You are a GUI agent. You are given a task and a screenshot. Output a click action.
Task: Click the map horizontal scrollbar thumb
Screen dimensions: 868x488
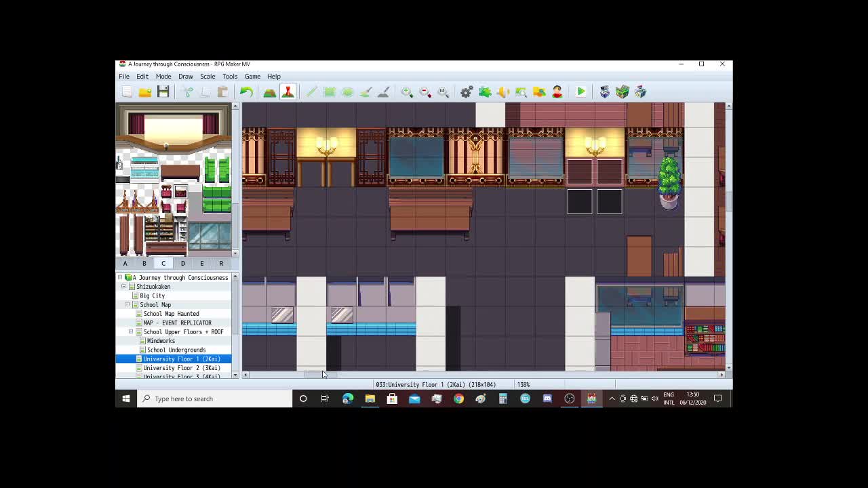coord(320,374)
